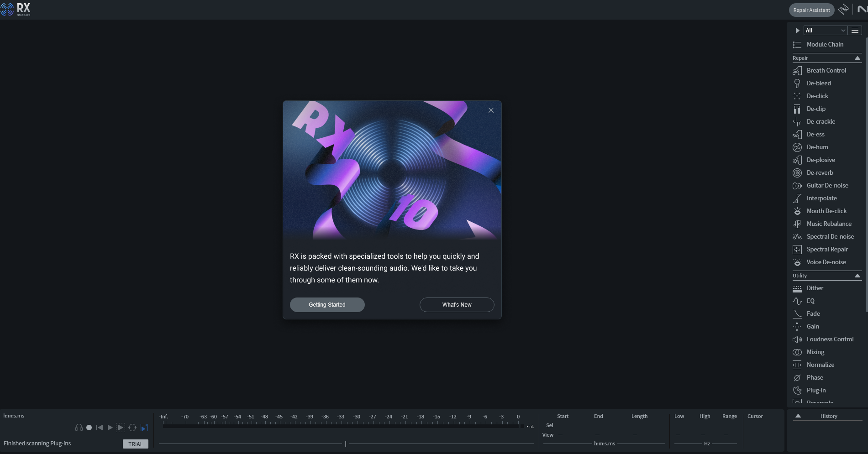Play the selection only
The width and height of the screenshot is (868, 454).
click(121, 428)
